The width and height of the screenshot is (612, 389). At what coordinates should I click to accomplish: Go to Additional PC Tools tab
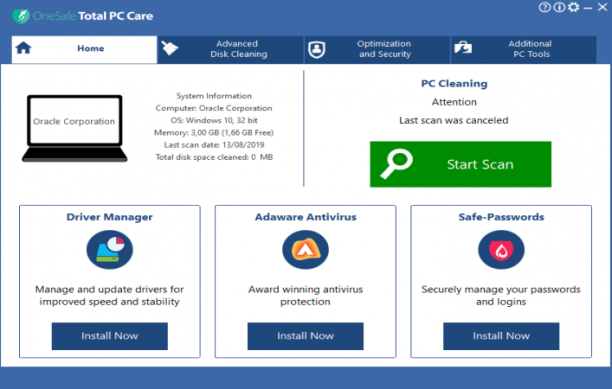[523, 50]
